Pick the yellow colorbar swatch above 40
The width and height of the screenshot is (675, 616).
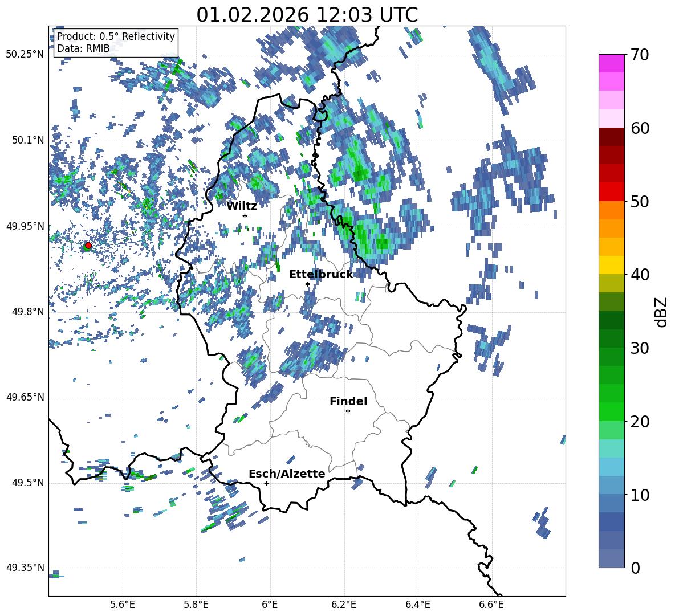tap(611, 265)
